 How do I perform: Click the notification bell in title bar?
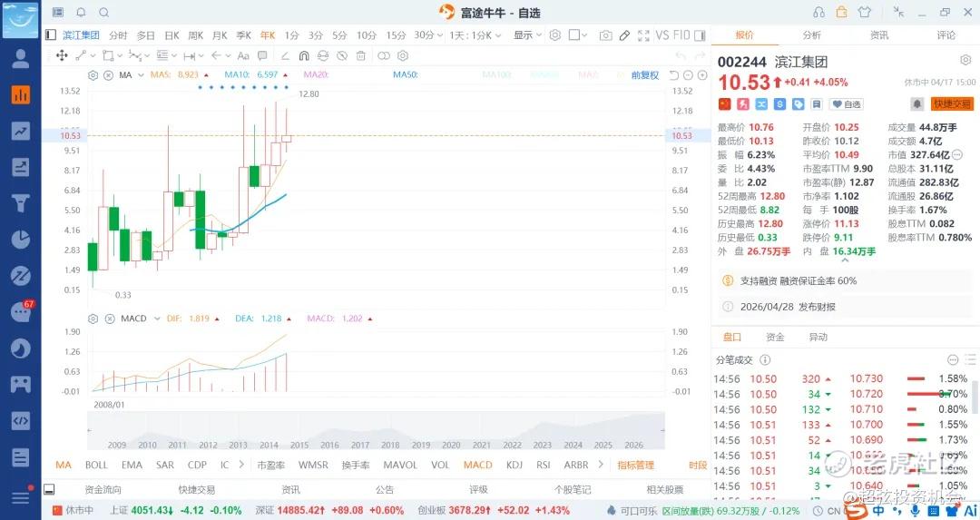point(82,13)
